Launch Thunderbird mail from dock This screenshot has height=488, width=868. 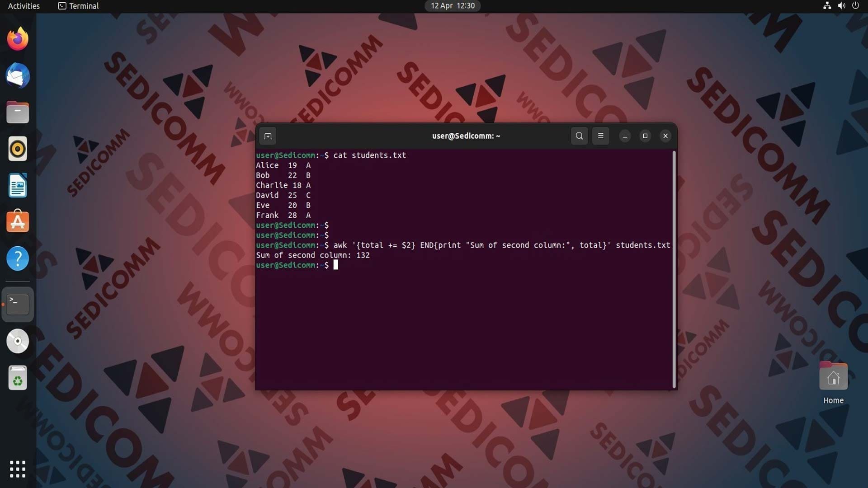tap(18, 75)
